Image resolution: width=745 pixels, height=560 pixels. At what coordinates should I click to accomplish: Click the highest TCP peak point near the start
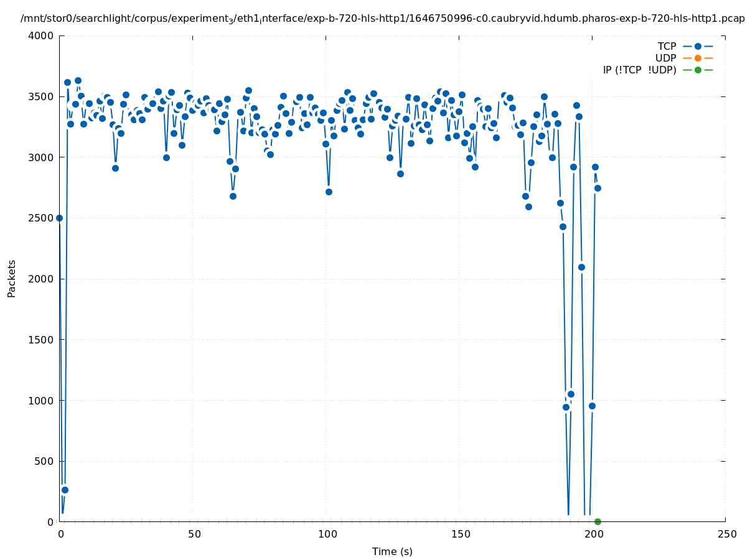78,81
